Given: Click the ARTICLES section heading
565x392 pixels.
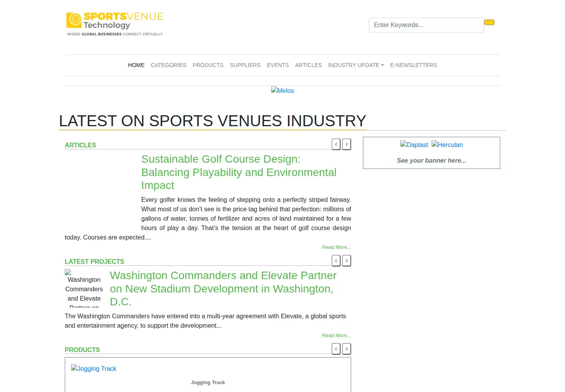Looking at the screenshot, I should tap(80, 145).
